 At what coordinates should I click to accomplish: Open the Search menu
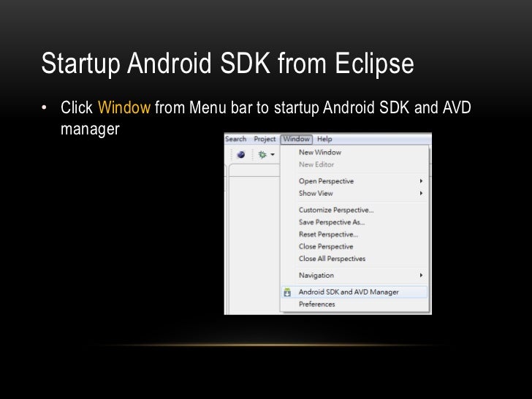coord(235,139)
